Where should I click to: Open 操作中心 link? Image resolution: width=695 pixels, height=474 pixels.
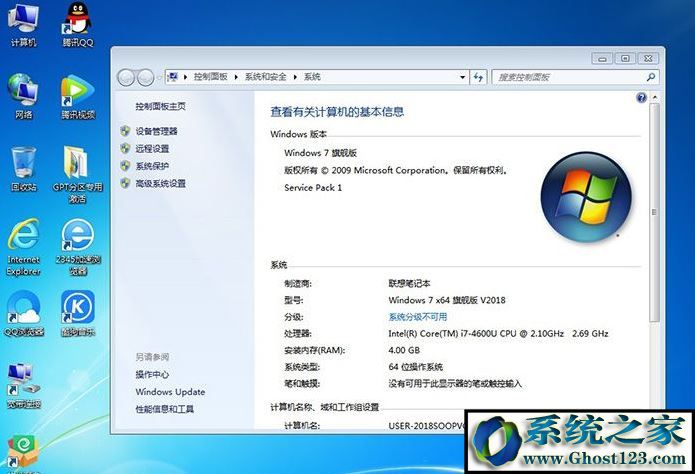tap(152, 374)
